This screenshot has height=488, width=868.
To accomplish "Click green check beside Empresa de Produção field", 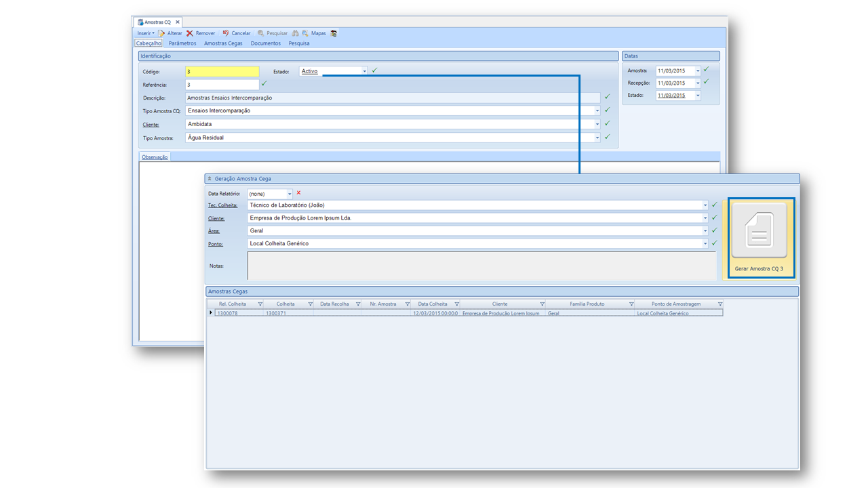I will (714, 217).
